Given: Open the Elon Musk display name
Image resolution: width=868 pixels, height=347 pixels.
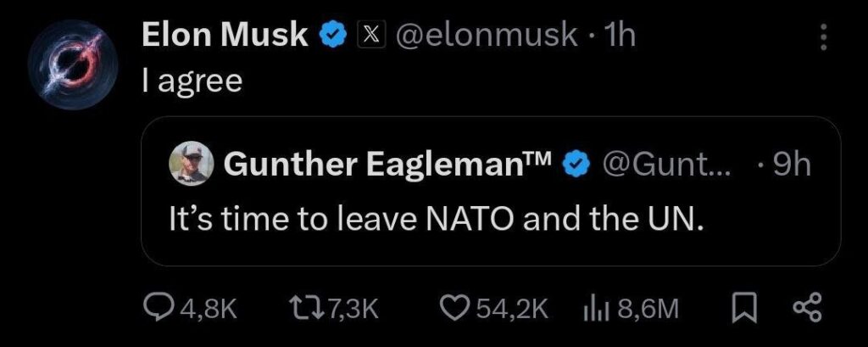Looking at the screenshot, I should [x=224, y=36].
